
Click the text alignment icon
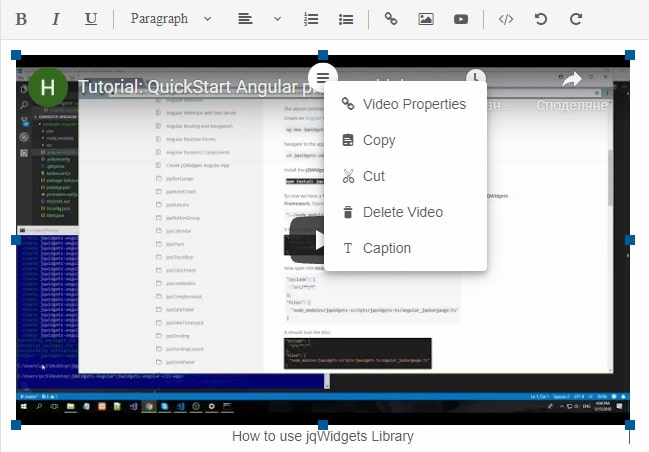[245, 19]
